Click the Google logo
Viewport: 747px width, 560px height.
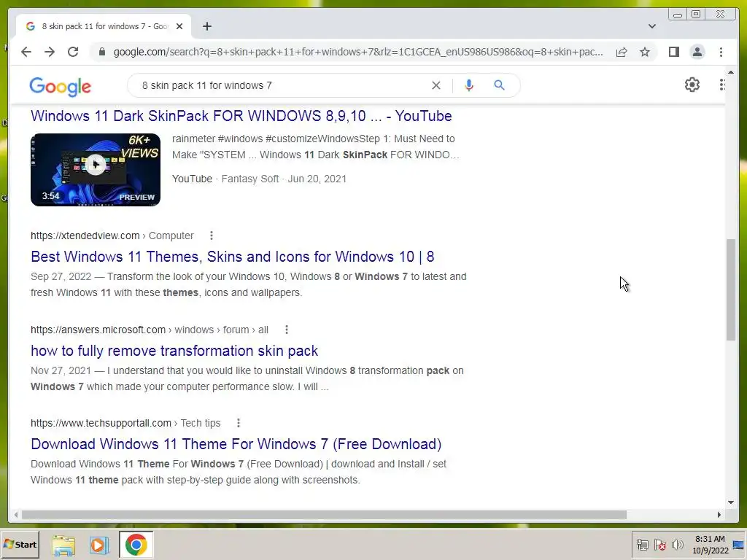point(60,87)
